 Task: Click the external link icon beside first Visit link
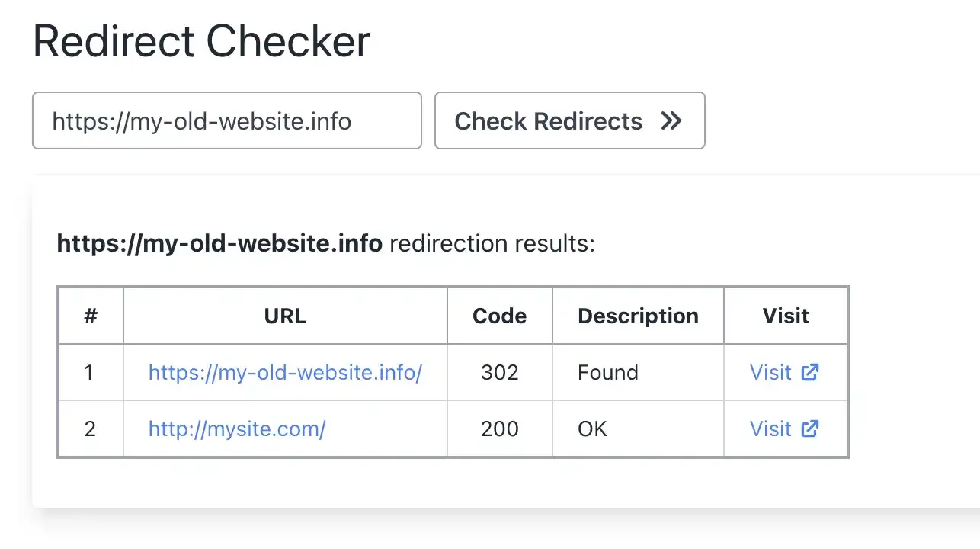809,372
